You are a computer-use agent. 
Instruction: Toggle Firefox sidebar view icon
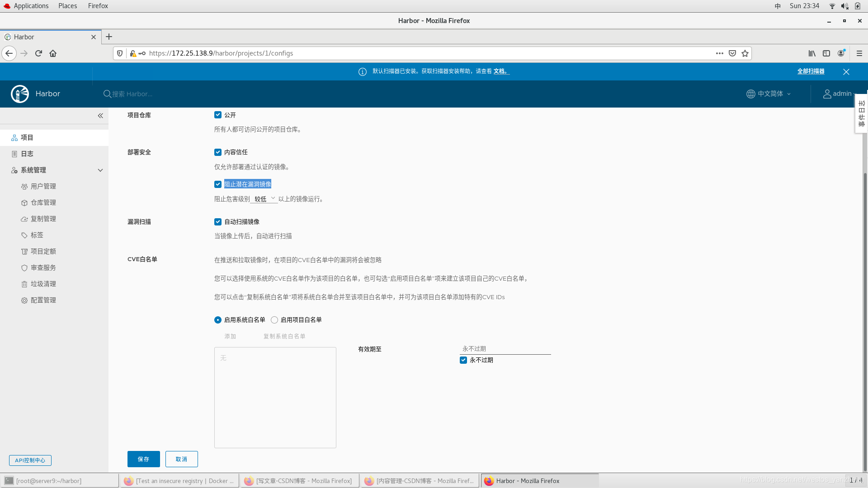coord(826,53)
